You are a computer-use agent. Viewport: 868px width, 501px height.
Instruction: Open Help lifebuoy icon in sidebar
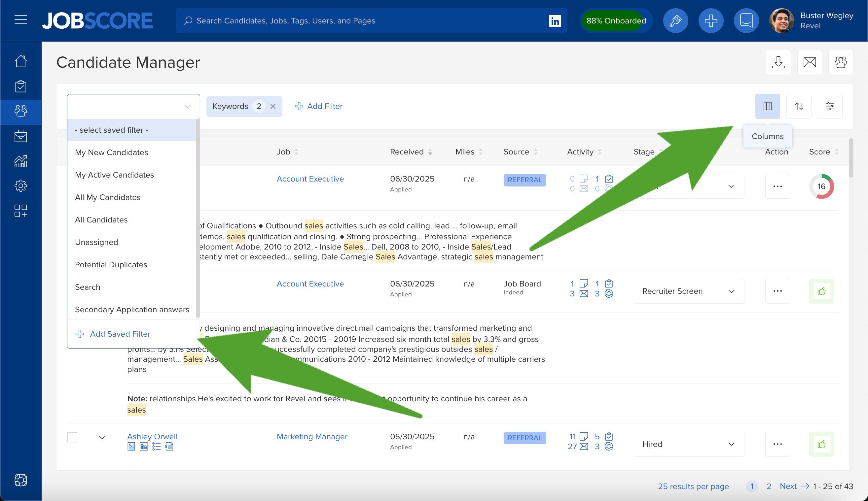[21, 480]
